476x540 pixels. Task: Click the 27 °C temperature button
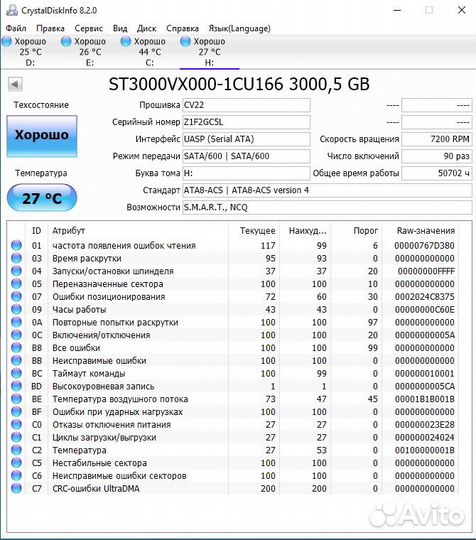42,198
